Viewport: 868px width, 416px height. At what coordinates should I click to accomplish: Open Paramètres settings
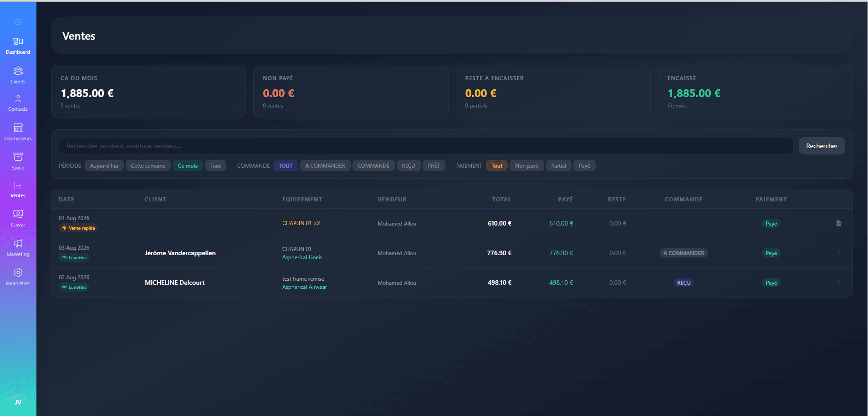[x=18, y=277]
